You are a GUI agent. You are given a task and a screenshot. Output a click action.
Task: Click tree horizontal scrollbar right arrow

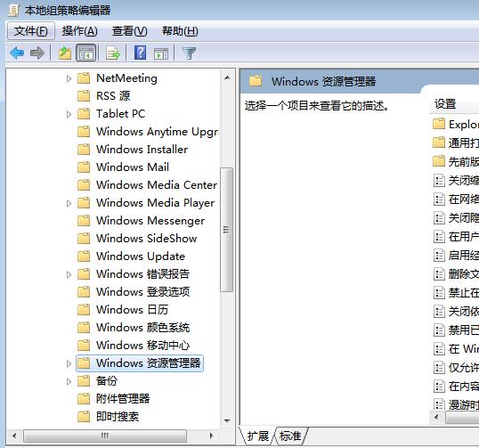click(x=211, y=436)
